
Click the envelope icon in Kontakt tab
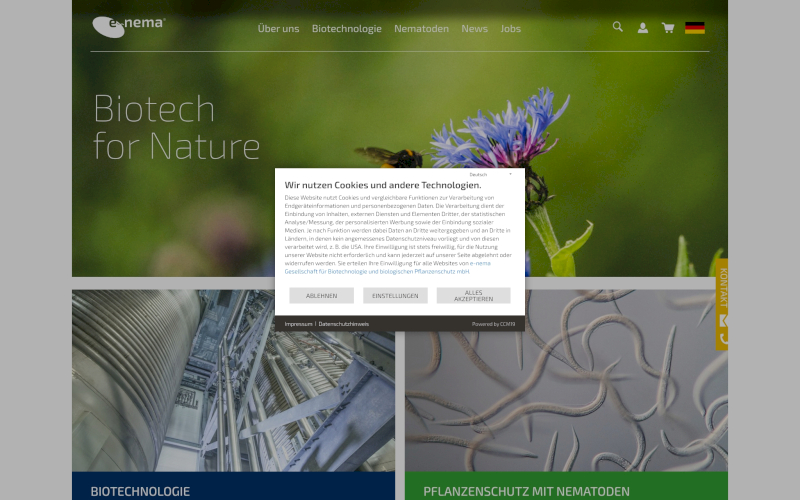tap(723, 321)
